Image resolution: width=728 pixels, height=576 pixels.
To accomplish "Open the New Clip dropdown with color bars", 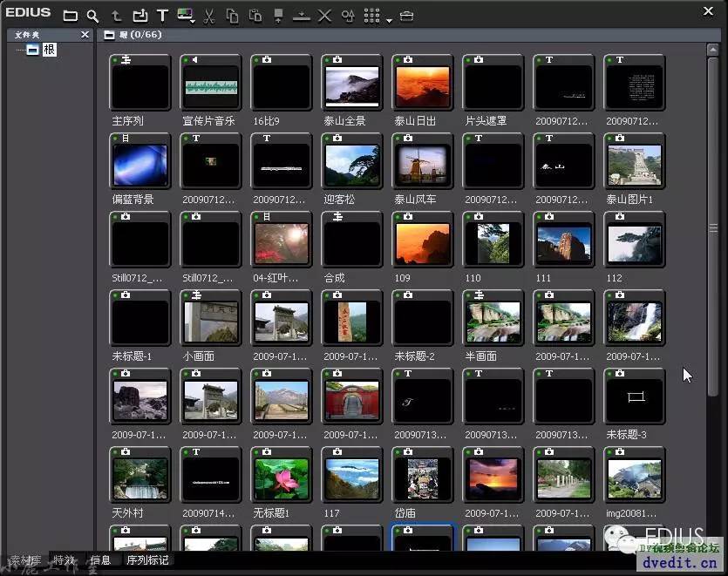I will (x=186, y=16).
